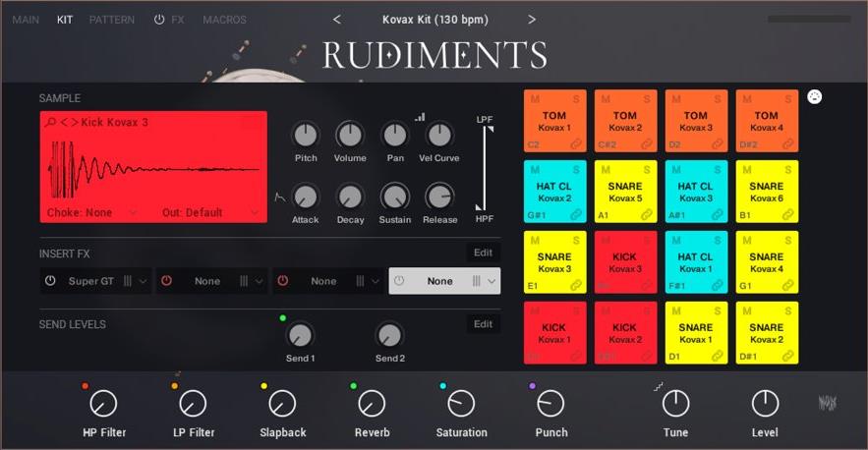The width and height of the screenshot is (868, 450).
Task: Click the Super GT slot handle bars
Action: coord(128,281)
